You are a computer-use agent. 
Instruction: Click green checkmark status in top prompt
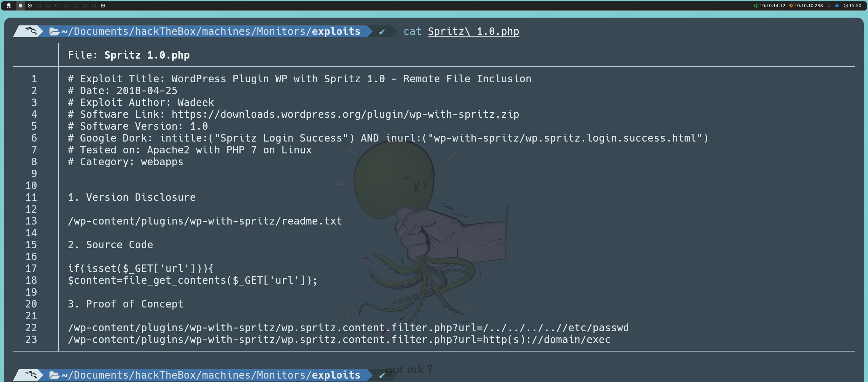pyautogui.click(x=382, y=32)
